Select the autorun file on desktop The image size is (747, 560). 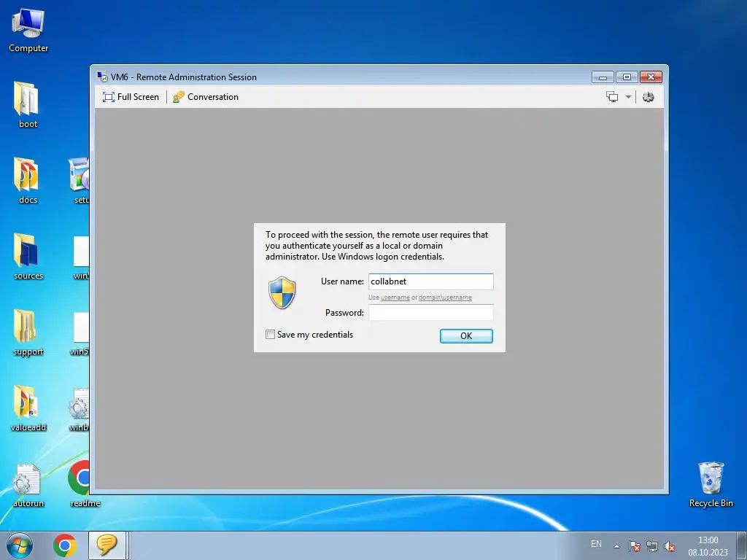click(x=28, y=485)
